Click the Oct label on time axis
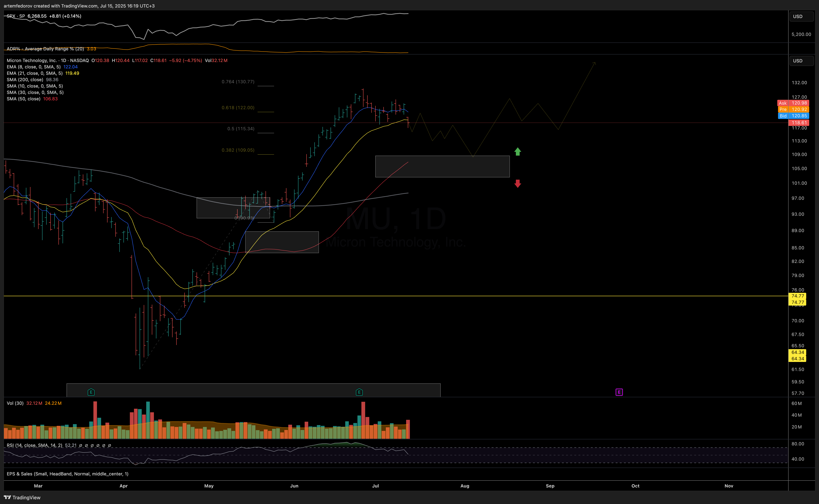This screenshot has height=504, width=819. [636, 486]
